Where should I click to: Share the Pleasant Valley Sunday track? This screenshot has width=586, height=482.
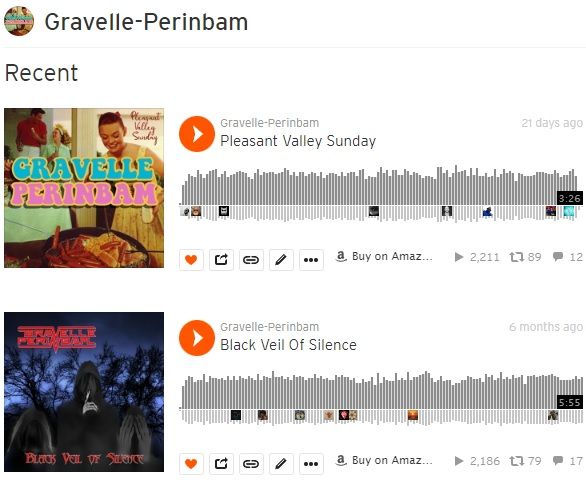221,259
